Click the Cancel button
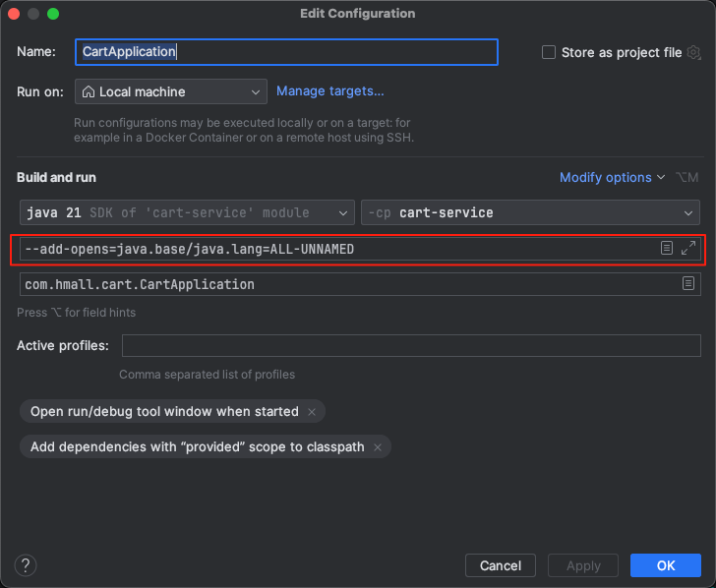Screen dimensions: 716x588 pyautogui.click(x=500, y=565)
